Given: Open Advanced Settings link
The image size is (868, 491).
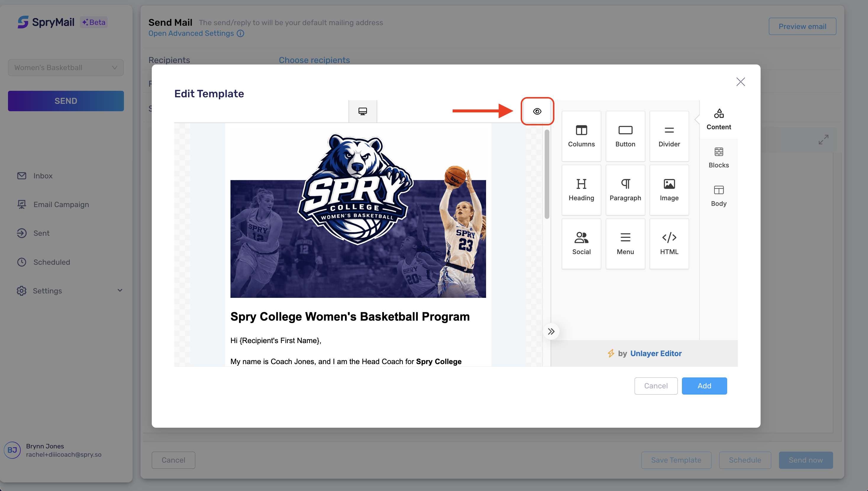Looking at the screenshot, I should pos(191,33).
